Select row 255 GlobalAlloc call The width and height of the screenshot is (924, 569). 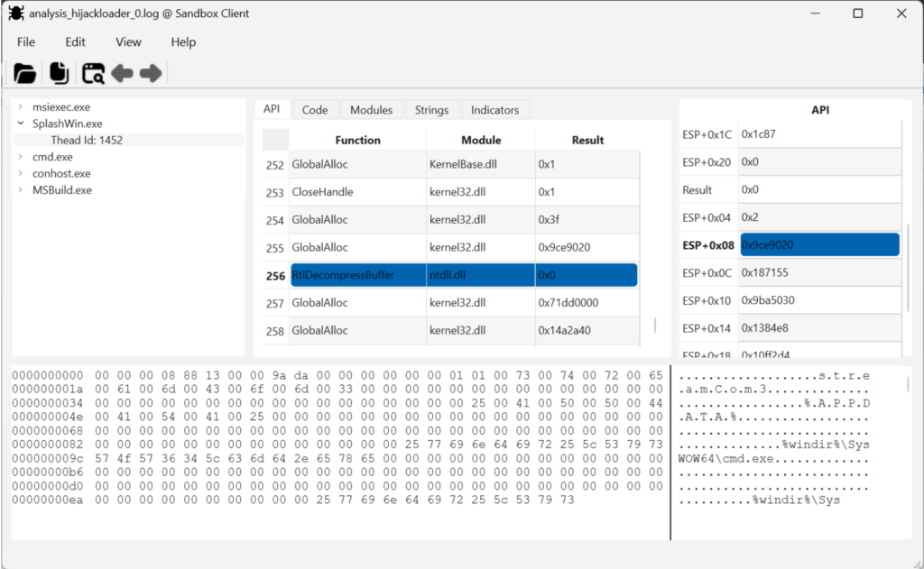451,247
